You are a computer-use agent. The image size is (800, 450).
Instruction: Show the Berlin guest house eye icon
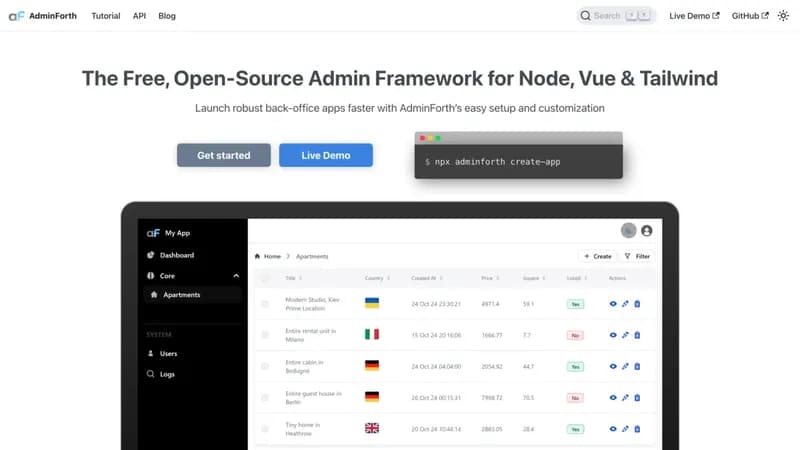pos(613,397)
